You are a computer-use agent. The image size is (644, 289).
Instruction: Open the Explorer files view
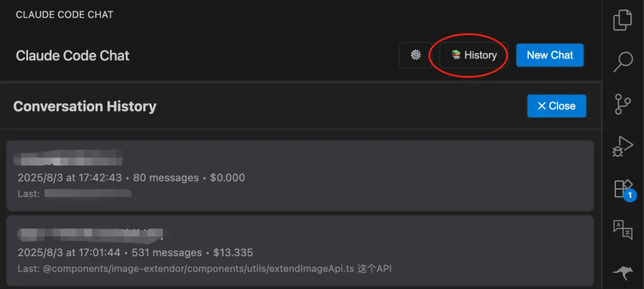click(623, 20)
